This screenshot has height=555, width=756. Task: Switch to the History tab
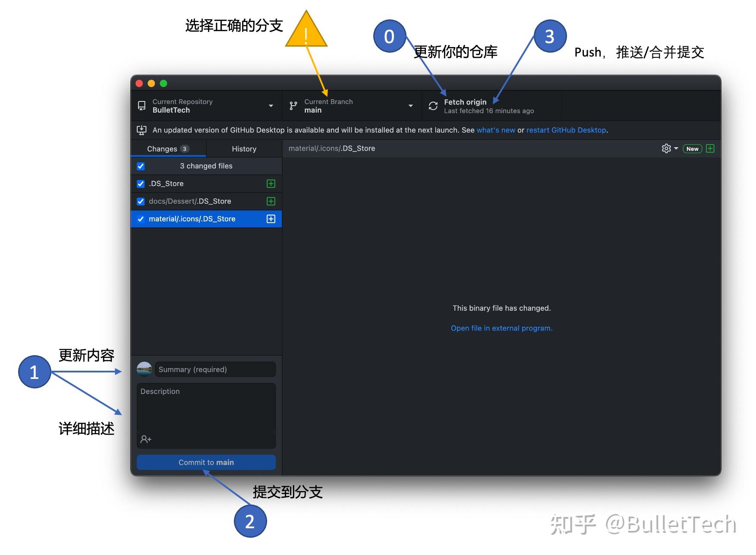pos(244,148)
